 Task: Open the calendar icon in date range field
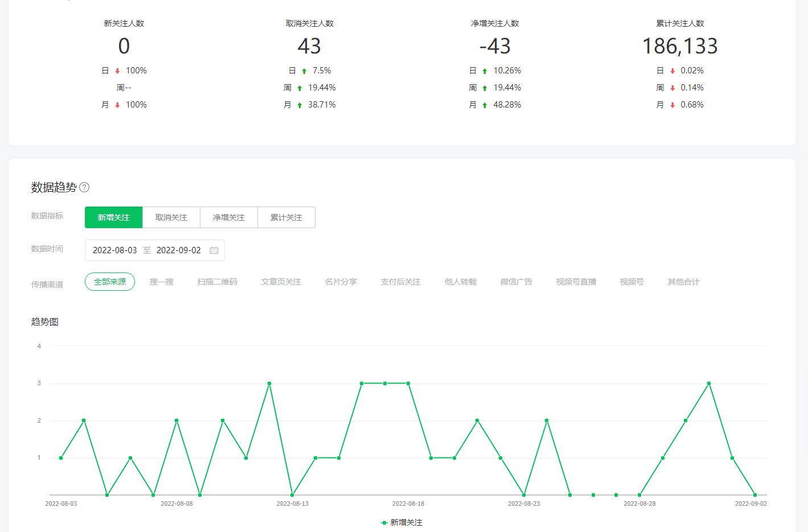pos(214,250)
